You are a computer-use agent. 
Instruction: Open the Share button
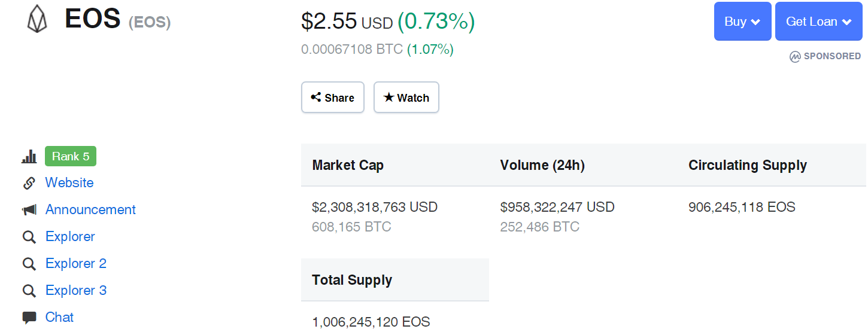(x=333, y=98)
